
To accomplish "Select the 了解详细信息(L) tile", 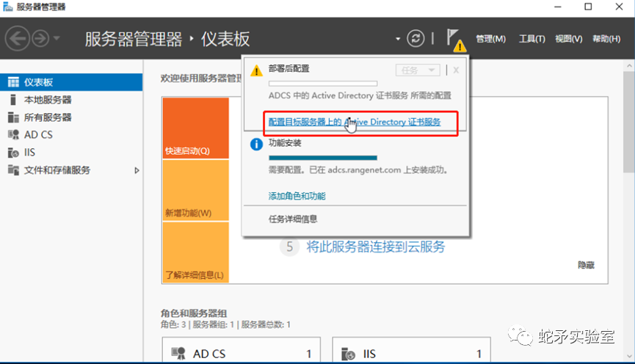I will click(195, 252).
